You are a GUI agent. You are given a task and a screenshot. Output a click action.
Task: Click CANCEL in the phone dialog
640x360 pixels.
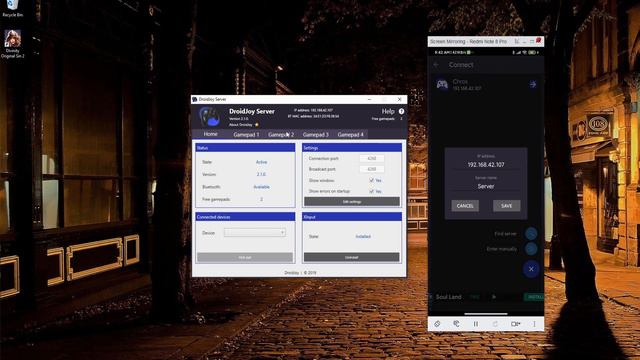pos(465,206)
